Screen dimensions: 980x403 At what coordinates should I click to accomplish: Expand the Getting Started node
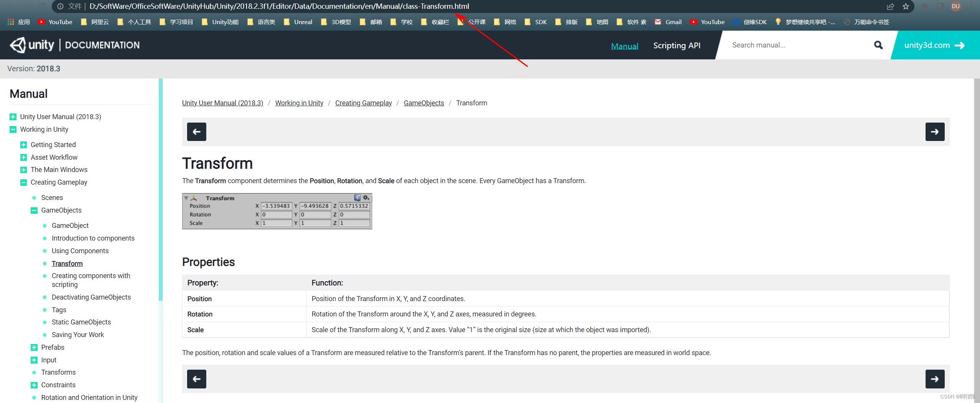pyautogui.click(x=23, y=145)
